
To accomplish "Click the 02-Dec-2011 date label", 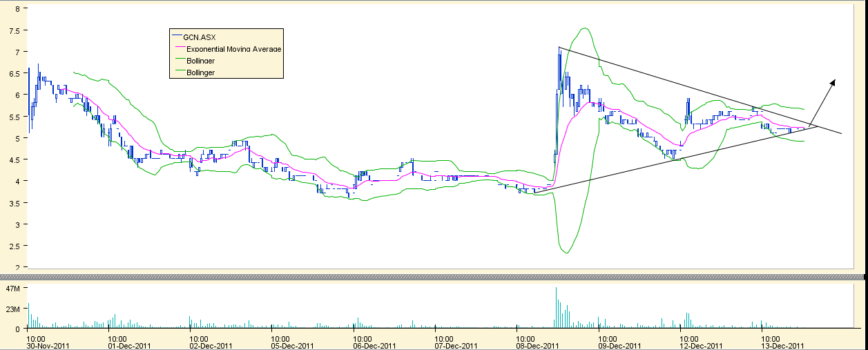I will tap(211, 347).
